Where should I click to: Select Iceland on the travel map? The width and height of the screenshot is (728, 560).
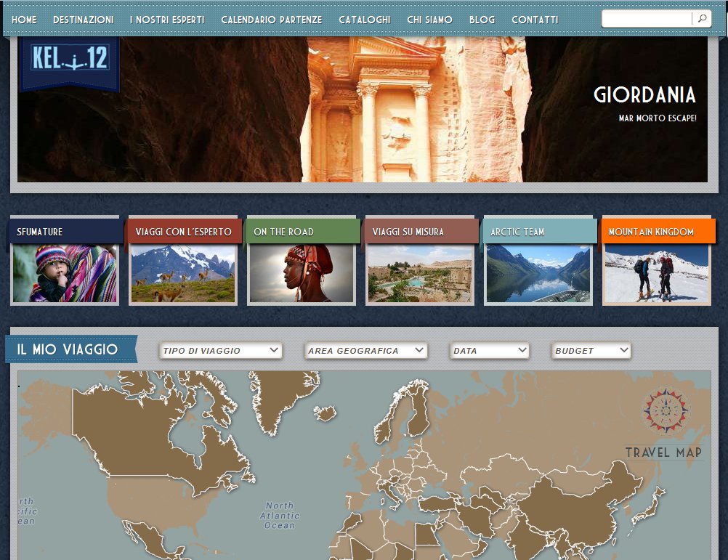[x=325, y=413]
